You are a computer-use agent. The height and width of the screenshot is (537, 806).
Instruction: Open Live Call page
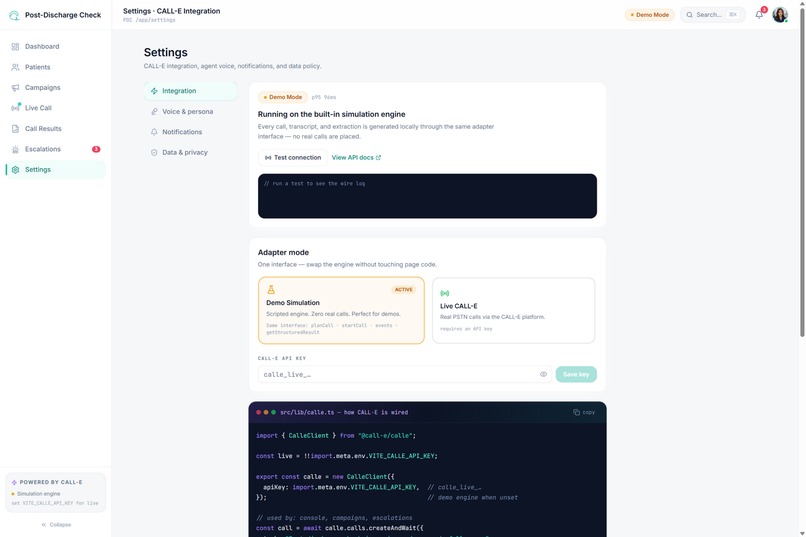coord(55,108)
